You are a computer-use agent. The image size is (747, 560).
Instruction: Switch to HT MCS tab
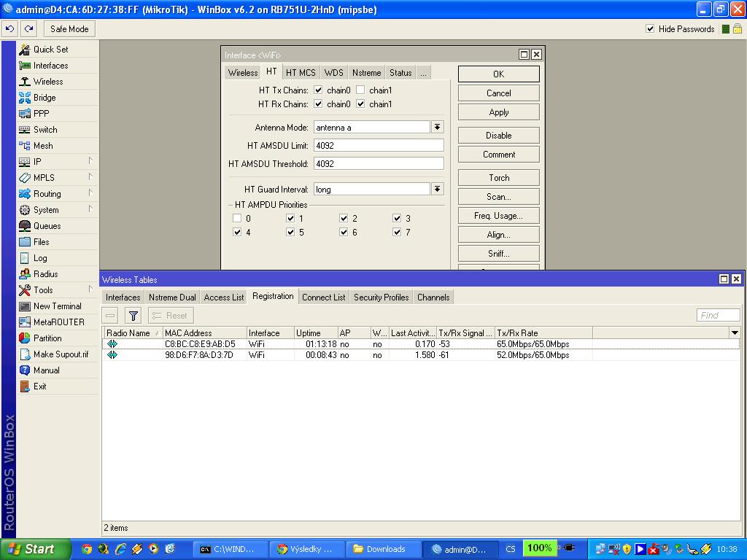(x=301, y=72)
